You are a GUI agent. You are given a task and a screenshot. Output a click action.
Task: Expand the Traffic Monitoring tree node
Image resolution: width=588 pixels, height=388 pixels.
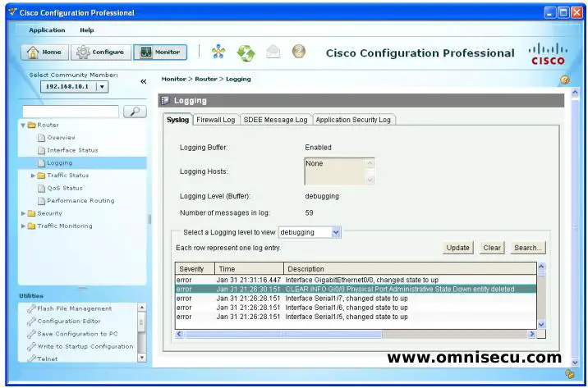(x=23, y=226)
